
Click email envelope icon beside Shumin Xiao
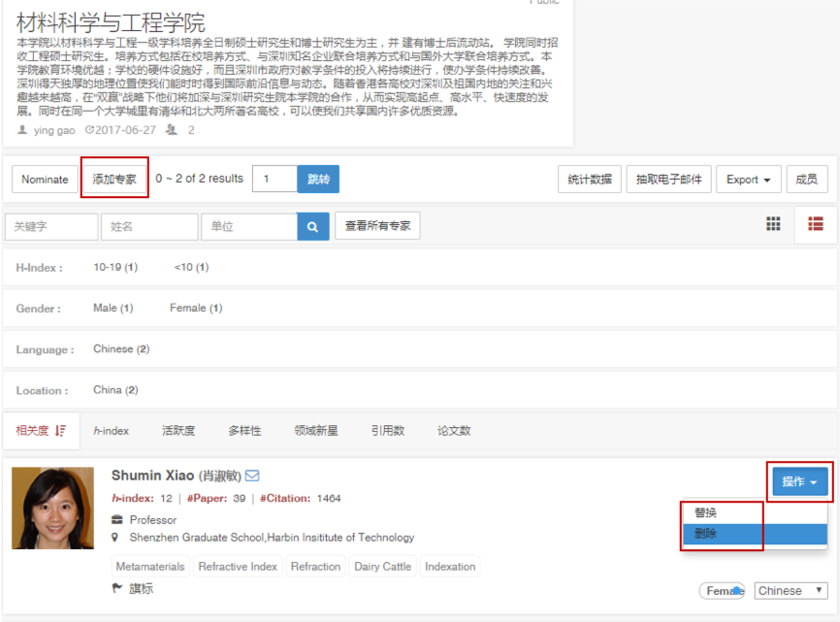tap(253, 475)
